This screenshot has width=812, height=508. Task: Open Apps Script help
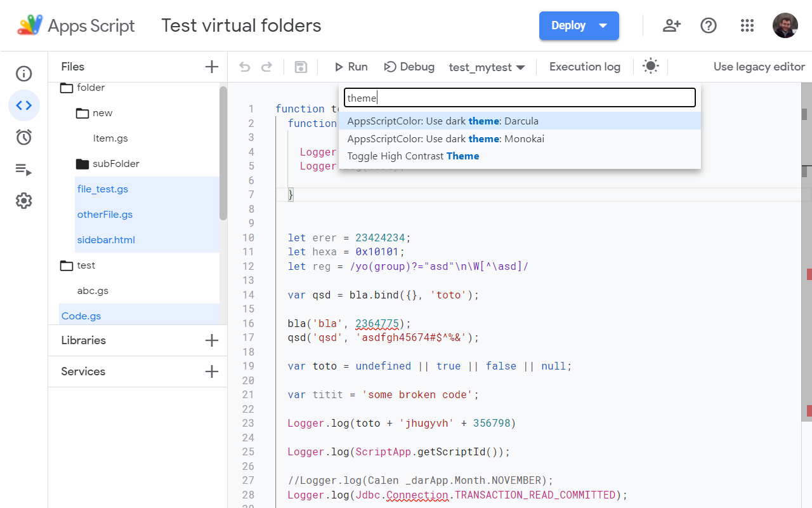pos(709,25)
